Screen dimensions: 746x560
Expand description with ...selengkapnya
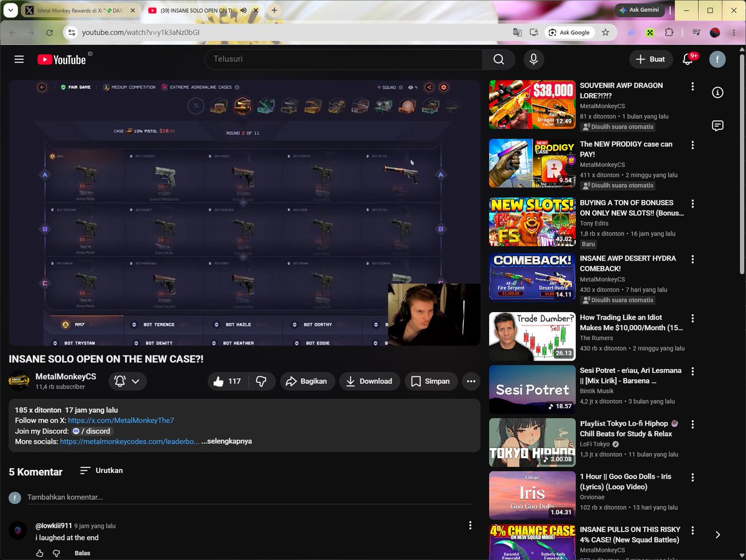click(x=226, y=441)
